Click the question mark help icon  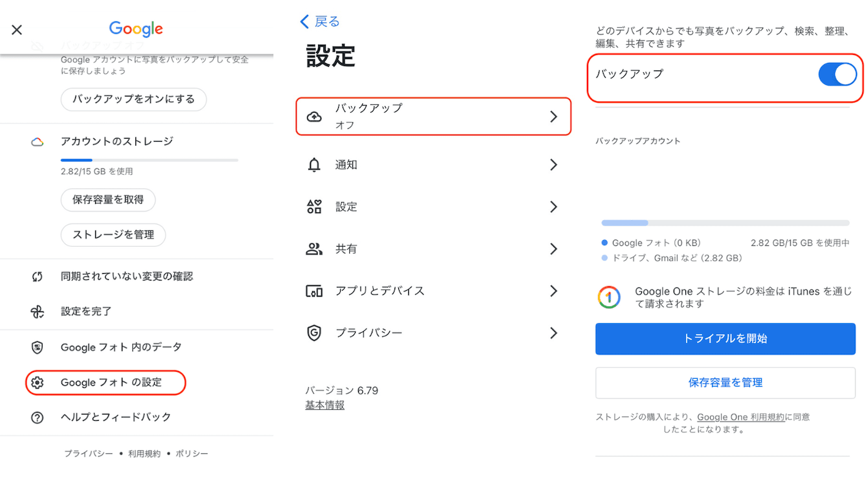(37, 418)
